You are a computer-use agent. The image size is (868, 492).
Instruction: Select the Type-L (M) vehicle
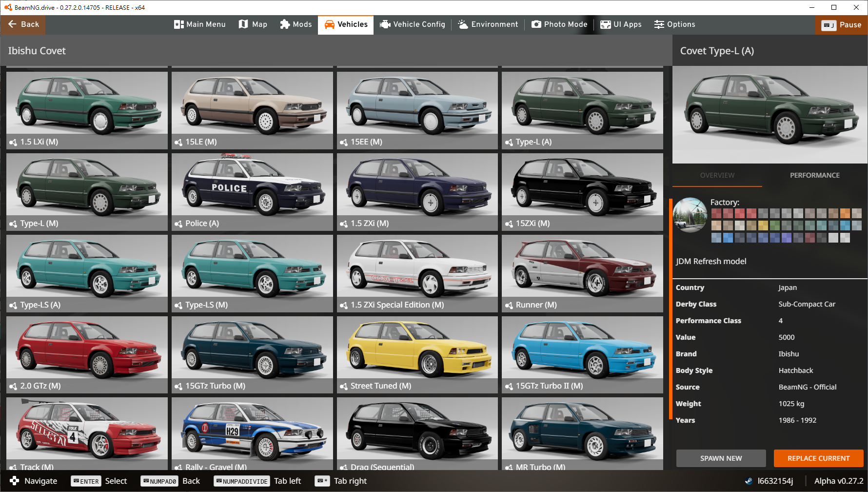pos(87,192)
